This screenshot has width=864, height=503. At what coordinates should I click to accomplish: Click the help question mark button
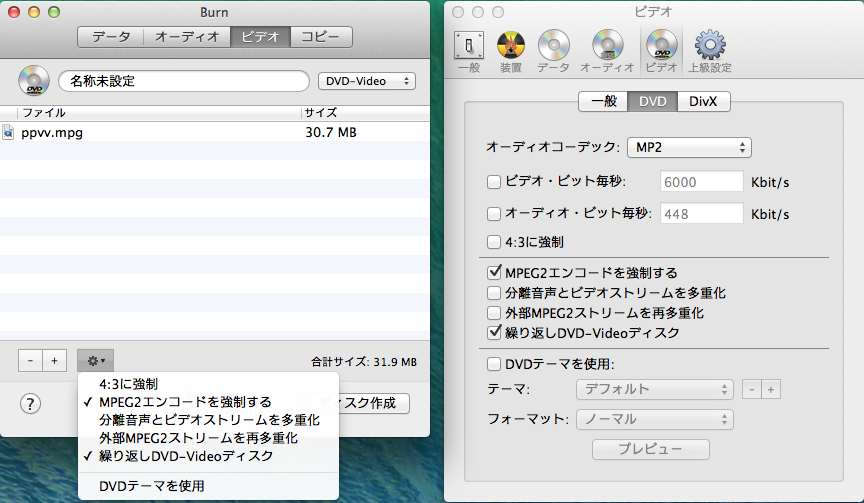click(31, 403)
